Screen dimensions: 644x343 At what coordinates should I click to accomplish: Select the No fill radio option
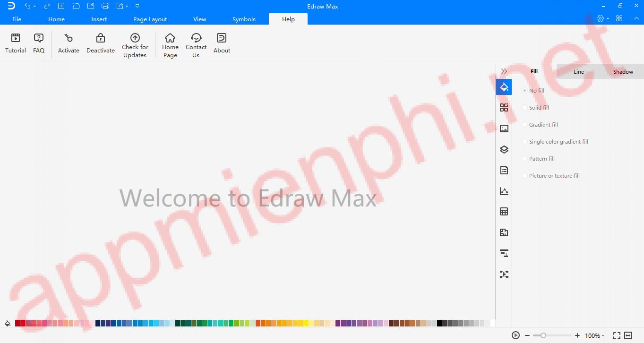click(x=524, y=90)
